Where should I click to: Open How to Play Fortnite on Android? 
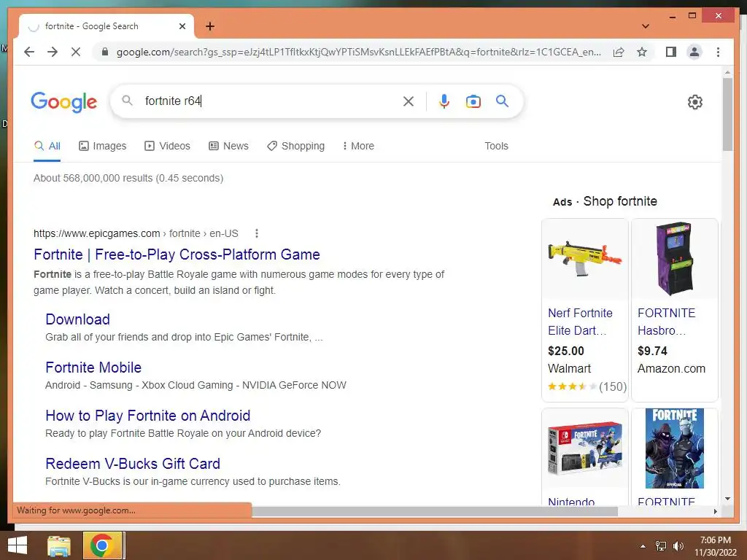147,415
